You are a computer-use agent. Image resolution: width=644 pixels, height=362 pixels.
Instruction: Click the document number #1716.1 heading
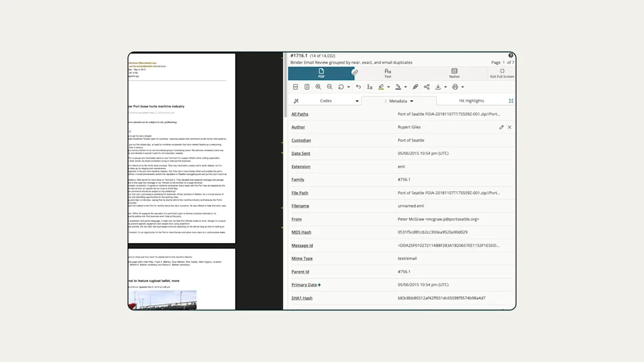[x=299, y=56]
